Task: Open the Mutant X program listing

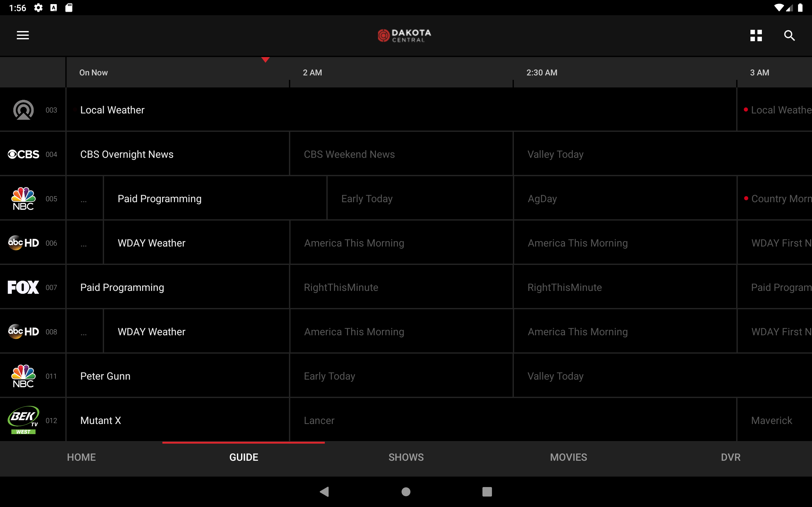Action: click(x=178, y=420)
